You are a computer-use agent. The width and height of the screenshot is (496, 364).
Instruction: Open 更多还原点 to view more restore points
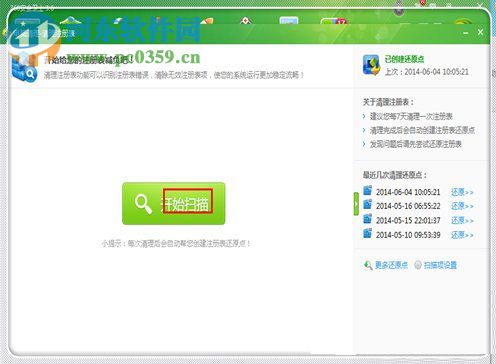coord(391,265)
